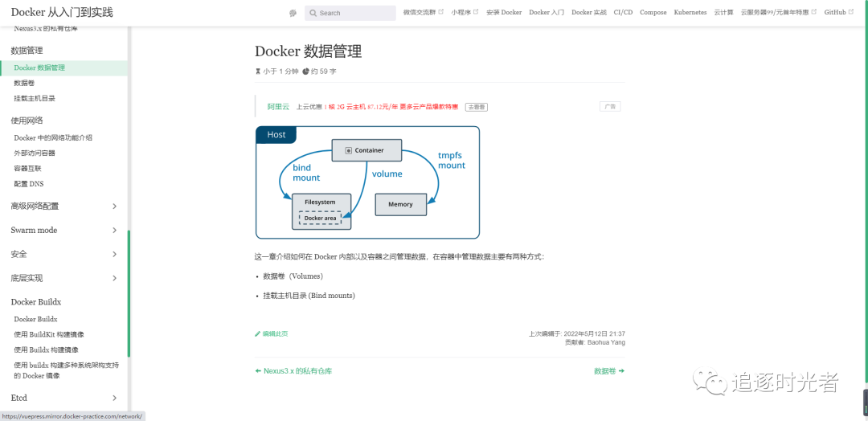This screenshot has width=868, height=421.
Task: Click the 去看看 ad button
Action: (x=476, y=107)
